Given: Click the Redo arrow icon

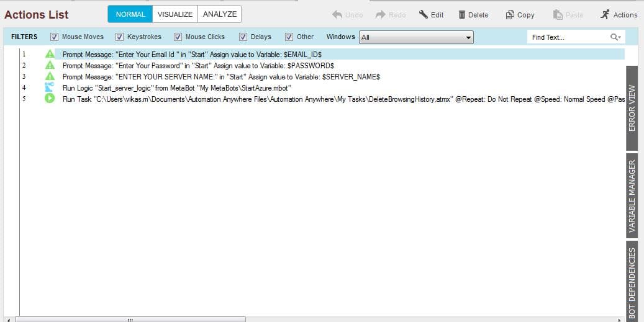Looking at the screenshot, I should (380, 15).
